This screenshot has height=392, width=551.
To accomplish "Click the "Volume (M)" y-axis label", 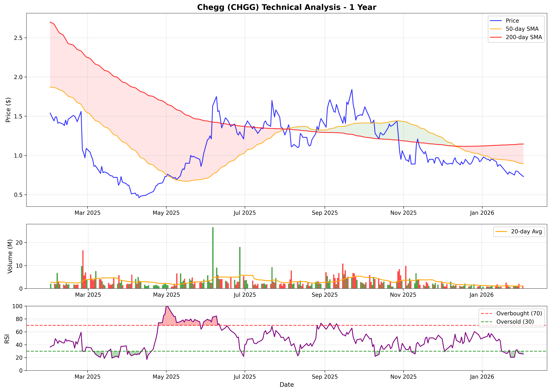I will (10, 256).
